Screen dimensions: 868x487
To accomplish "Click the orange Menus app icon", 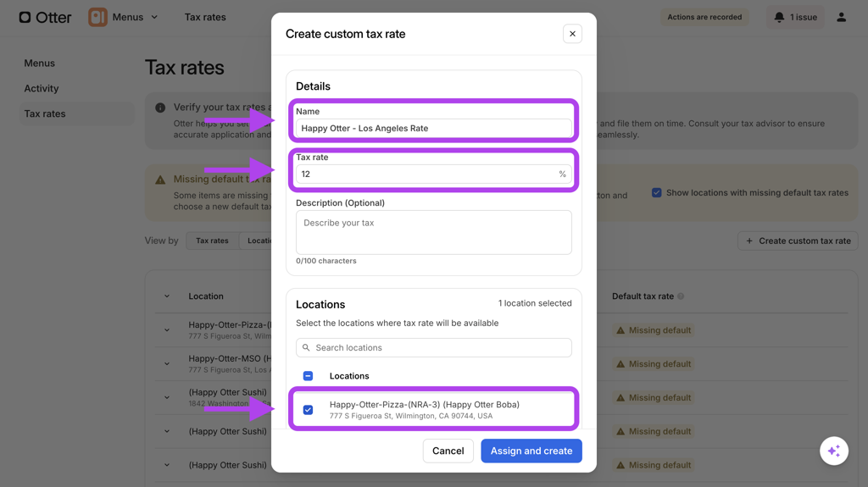I will [98, 17].
